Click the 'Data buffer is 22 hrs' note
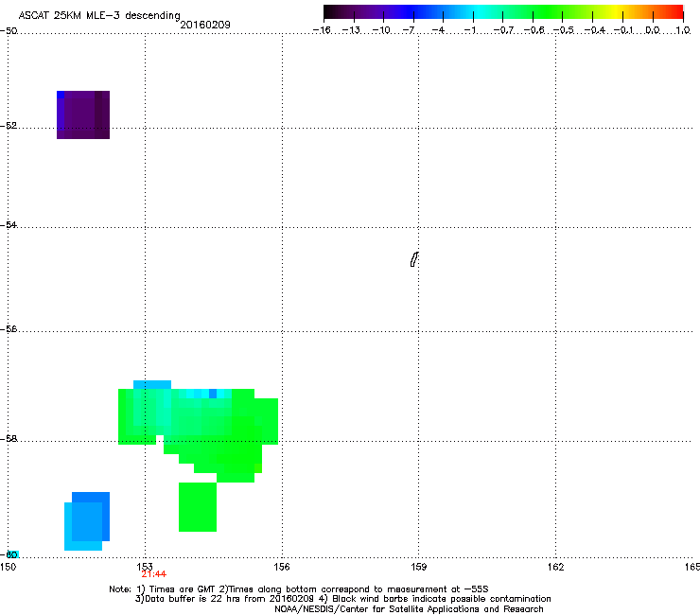 click(x=342, y=599)
